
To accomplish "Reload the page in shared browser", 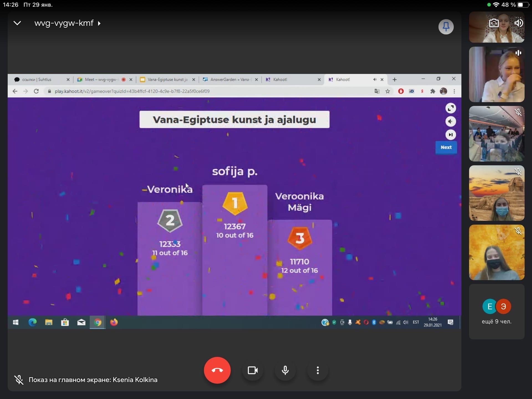I will [36, 91].
